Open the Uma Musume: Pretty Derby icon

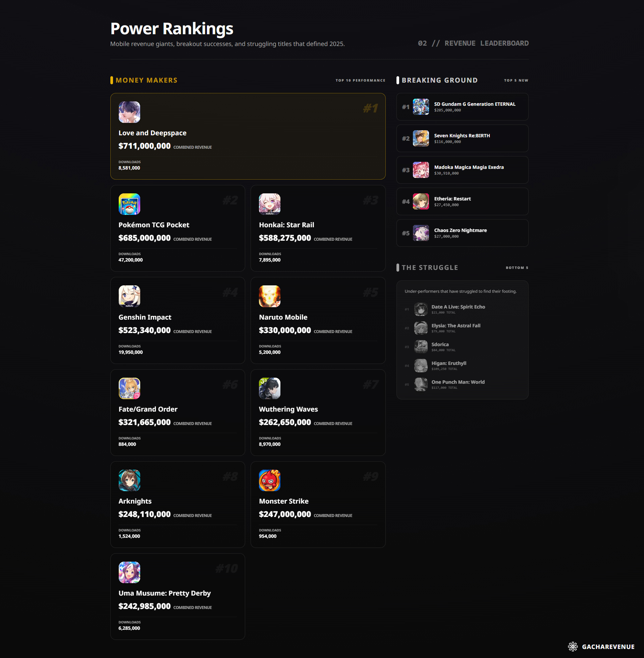pos(129,572)
